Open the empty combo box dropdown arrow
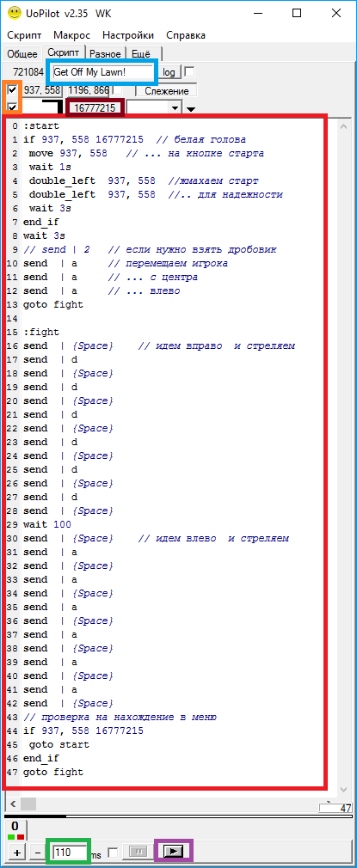This screenshot has width=357, height=868. click(175, 107)
